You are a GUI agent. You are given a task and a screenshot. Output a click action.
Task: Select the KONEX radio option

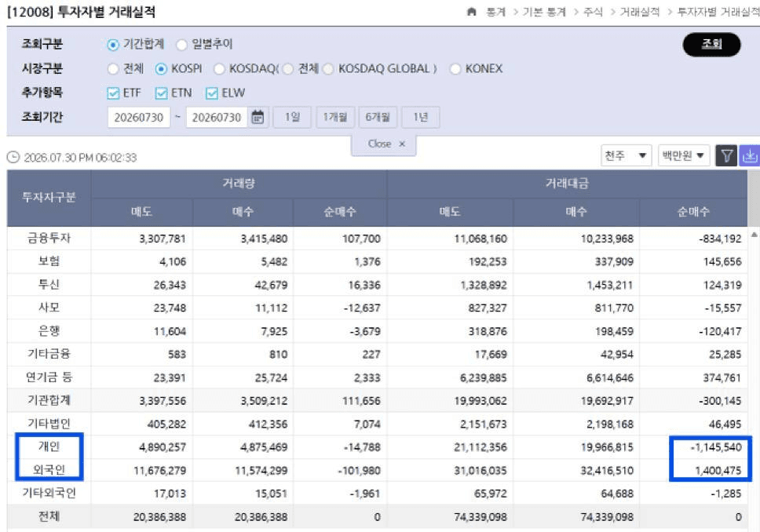coord(455,69)
